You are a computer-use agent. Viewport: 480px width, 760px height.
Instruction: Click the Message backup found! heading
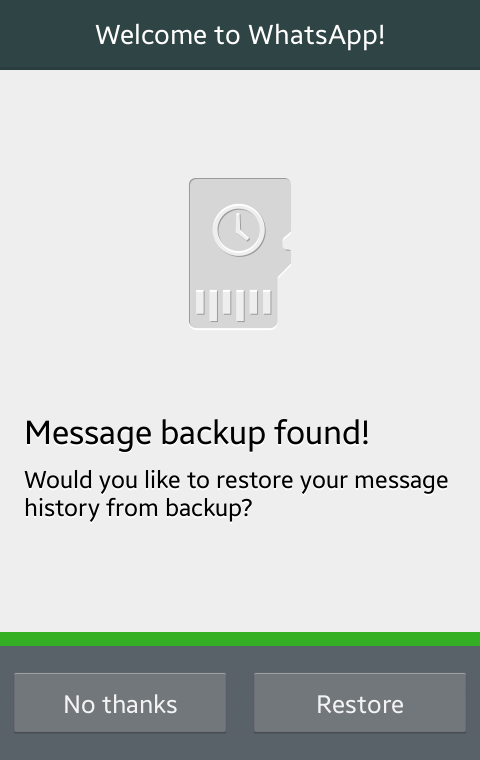pos(197,433)
